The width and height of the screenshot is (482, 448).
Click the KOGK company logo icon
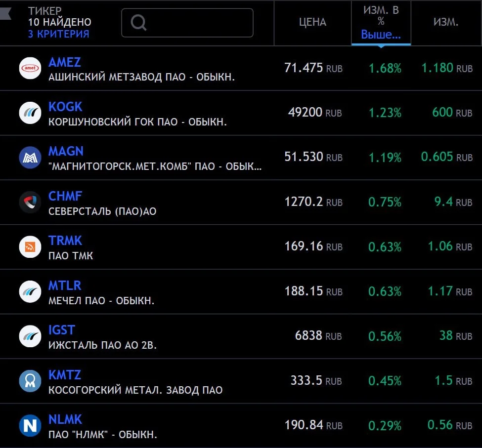[x=30, y=113]
